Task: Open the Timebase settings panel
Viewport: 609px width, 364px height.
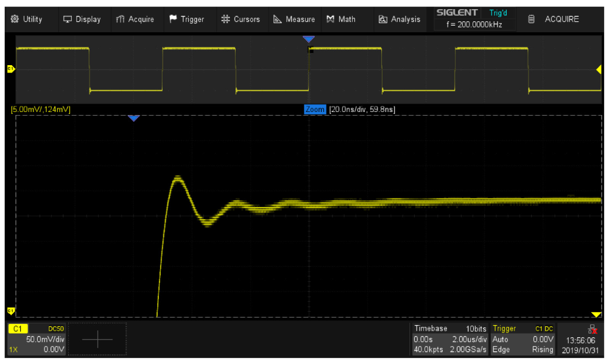Action: click(450, 339)
